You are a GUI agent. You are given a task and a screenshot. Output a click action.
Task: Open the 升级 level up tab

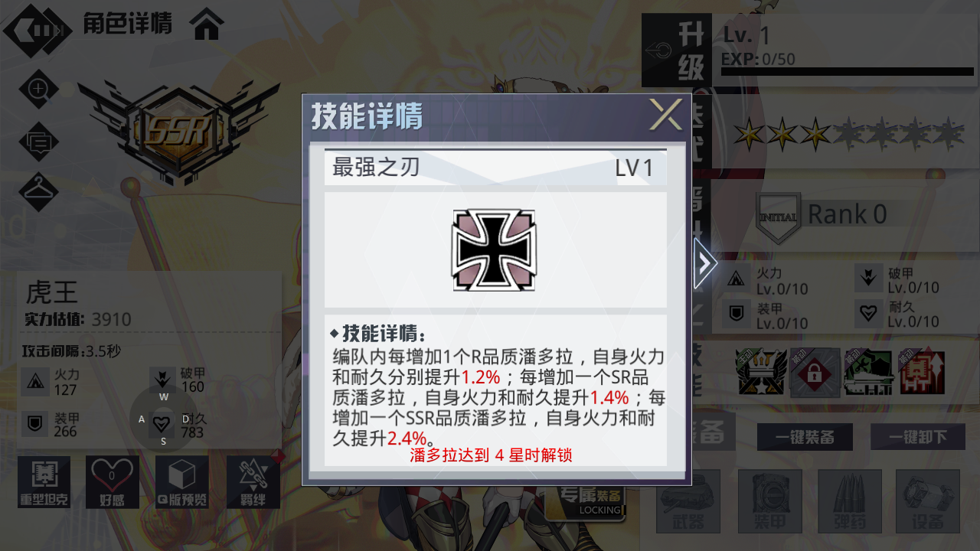[x=677, y=51]
